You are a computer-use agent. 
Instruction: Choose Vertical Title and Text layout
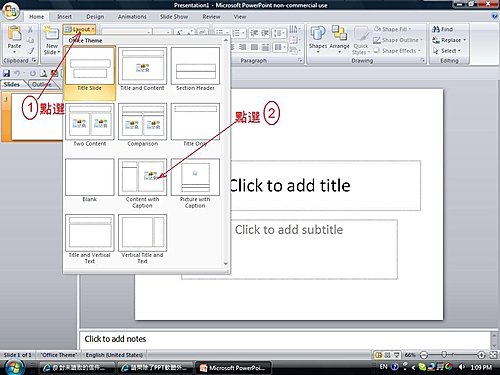(x=142, y=239)
